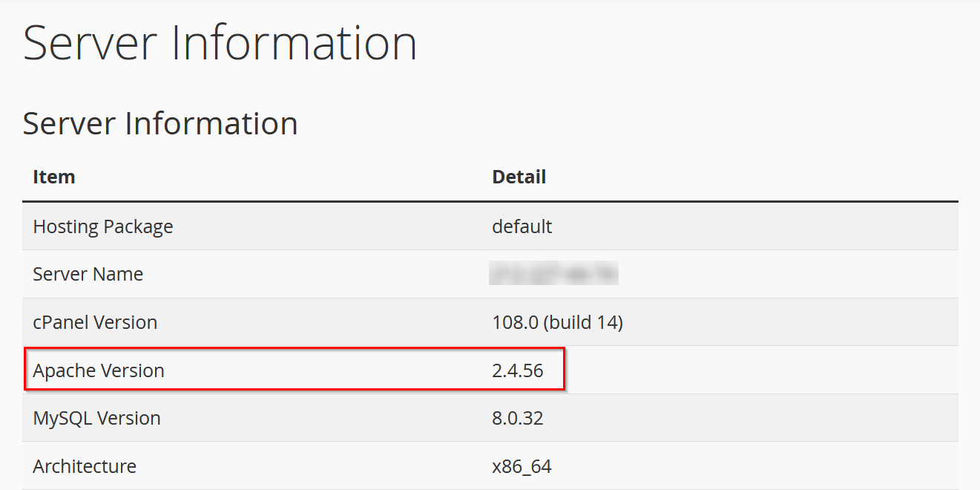Click the smaller Server Information section heading
This screenshot has width=980, height=490.
160,123
